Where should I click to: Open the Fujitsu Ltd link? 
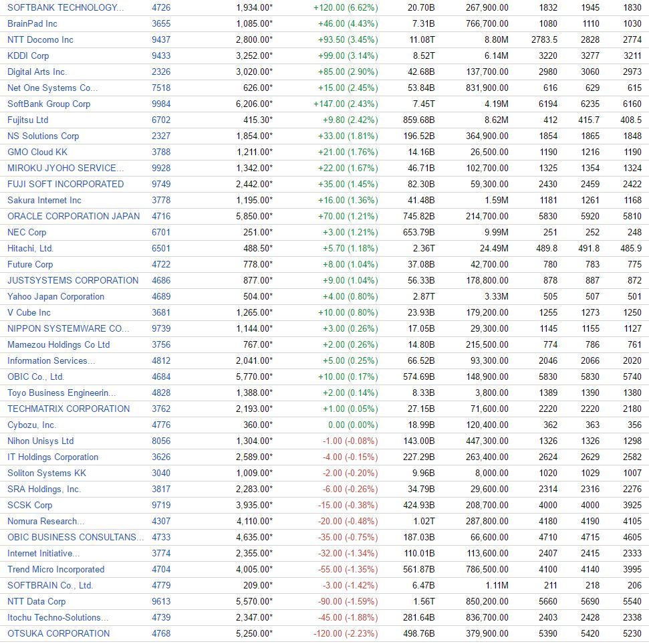[27, 120]
